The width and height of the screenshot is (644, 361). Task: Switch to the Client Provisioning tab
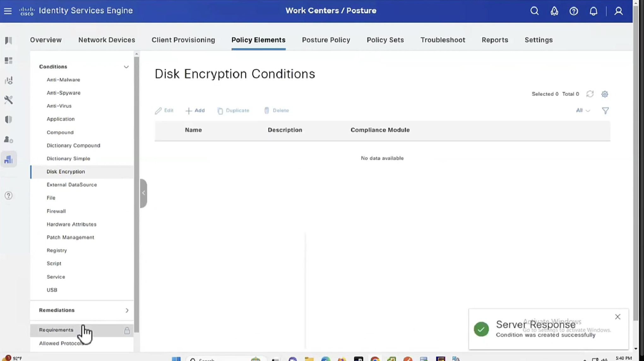pyautogui.click(x=183, y=40)
